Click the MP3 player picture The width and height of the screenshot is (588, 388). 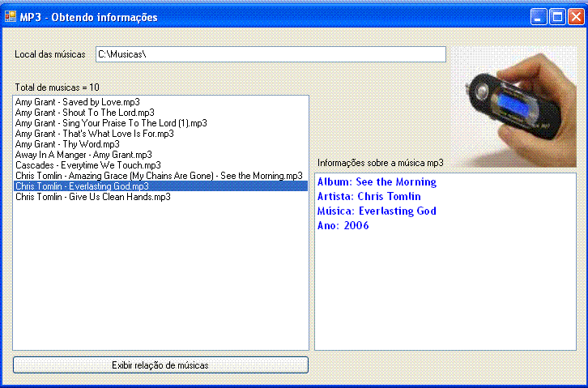[514, 106]
